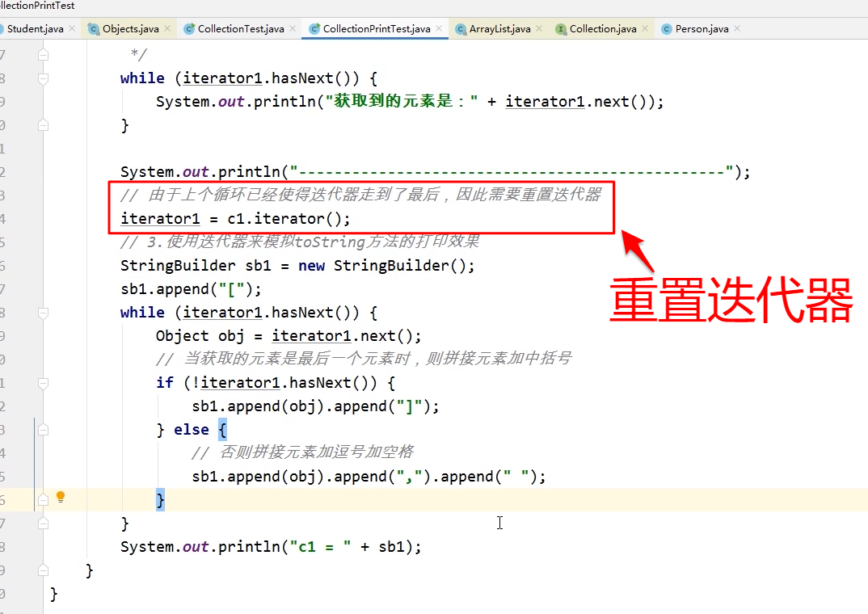Click the CollectionTest.java class icon

coord(189,29)
